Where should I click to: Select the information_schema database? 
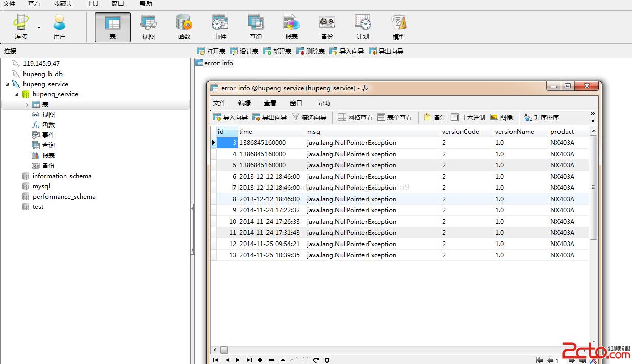tap(62, 176)
